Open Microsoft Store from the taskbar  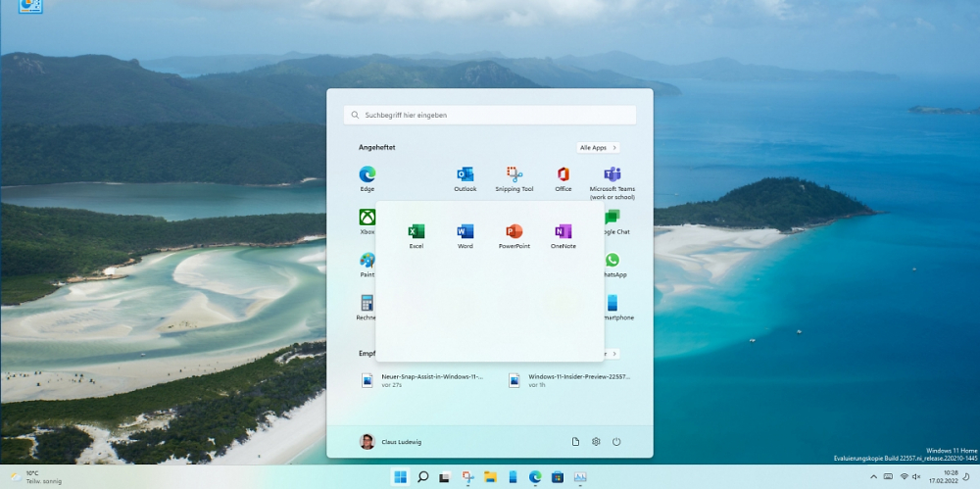558,477
